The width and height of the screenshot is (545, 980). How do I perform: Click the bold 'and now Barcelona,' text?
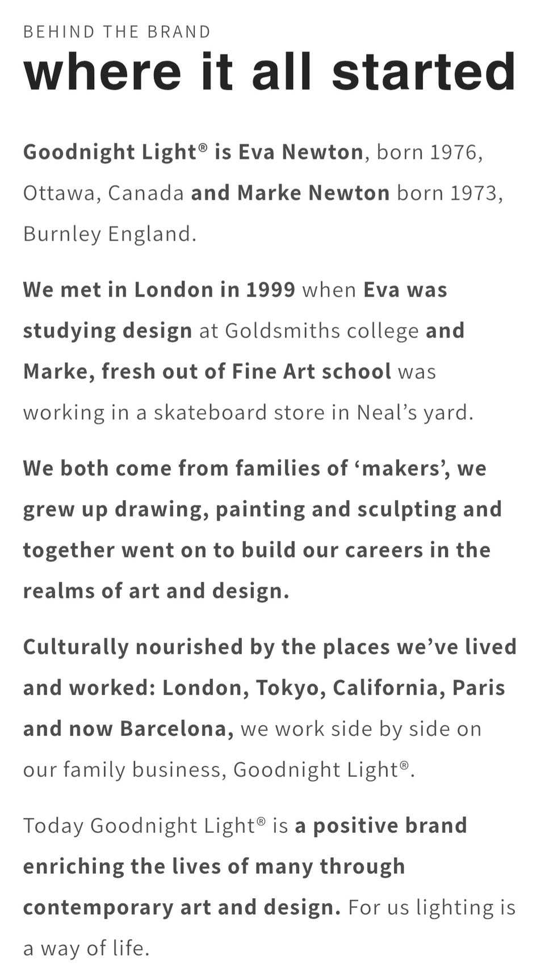(x=128, y=729)
